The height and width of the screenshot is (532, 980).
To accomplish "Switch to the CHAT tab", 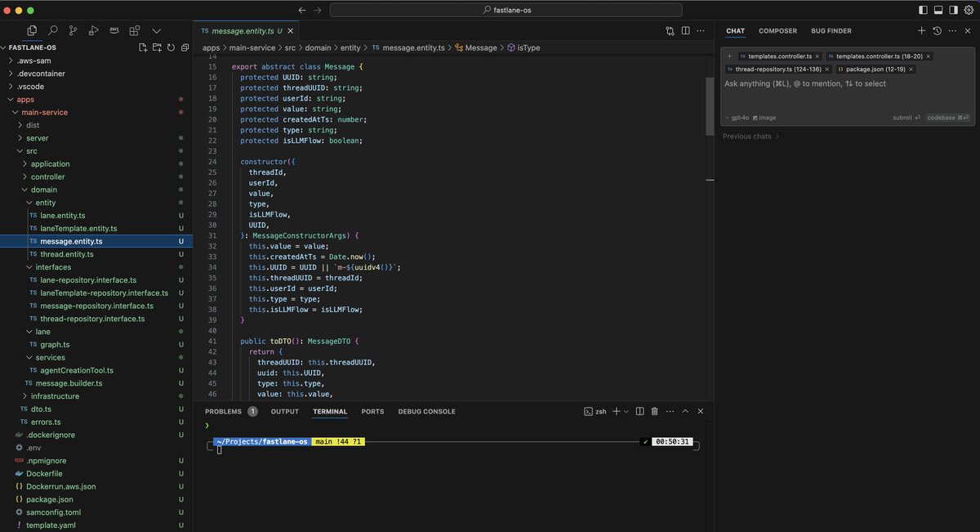I will pyautogui.click(x=736, y=31).
